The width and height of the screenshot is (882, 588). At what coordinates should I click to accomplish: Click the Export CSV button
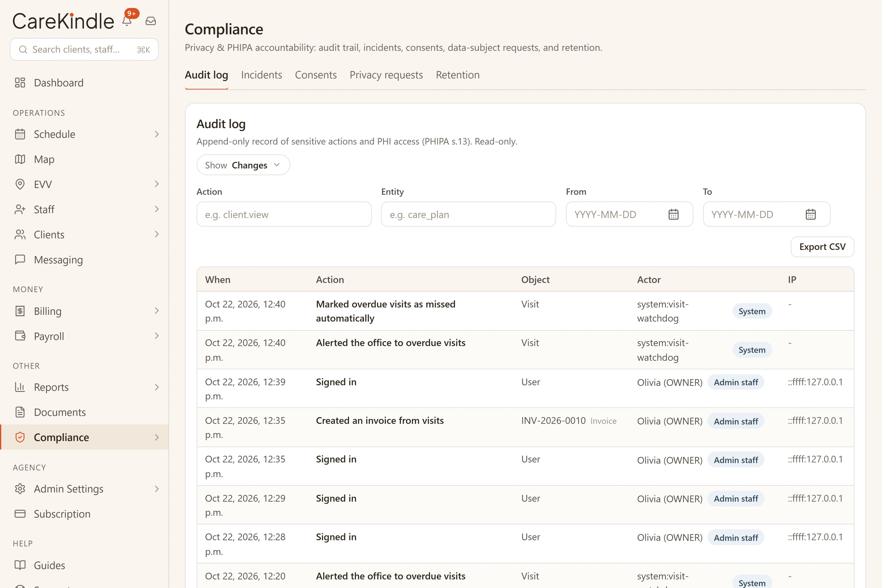point(822,247)
